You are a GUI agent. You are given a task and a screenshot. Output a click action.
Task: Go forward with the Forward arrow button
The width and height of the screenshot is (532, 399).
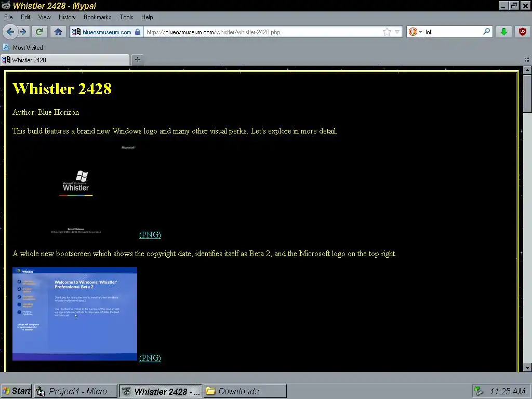tap(23, 32)
